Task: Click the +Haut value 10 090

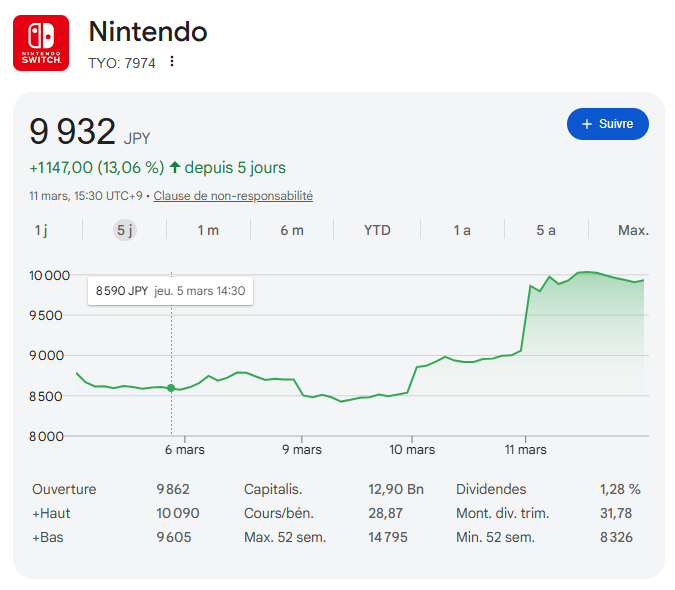Action: [177, 513]
